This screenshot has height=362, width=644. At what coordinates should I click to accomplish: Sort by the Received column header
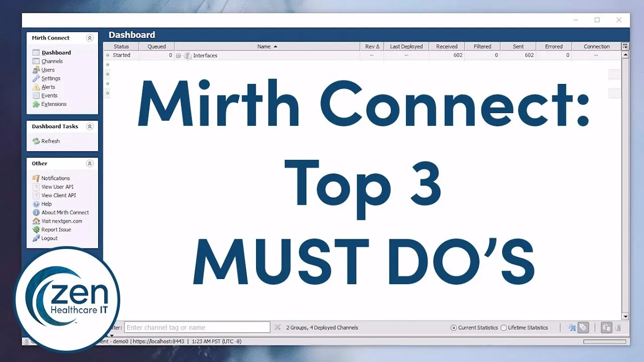pos(447,46)
